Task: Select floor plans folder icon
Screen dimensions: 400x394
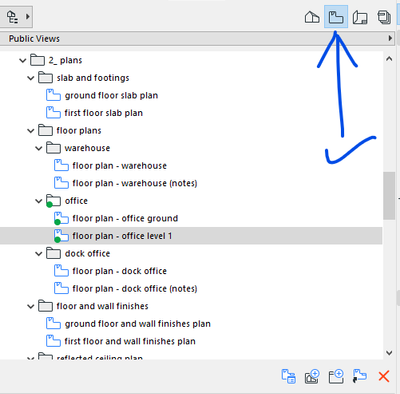Action: coord(45,130)
